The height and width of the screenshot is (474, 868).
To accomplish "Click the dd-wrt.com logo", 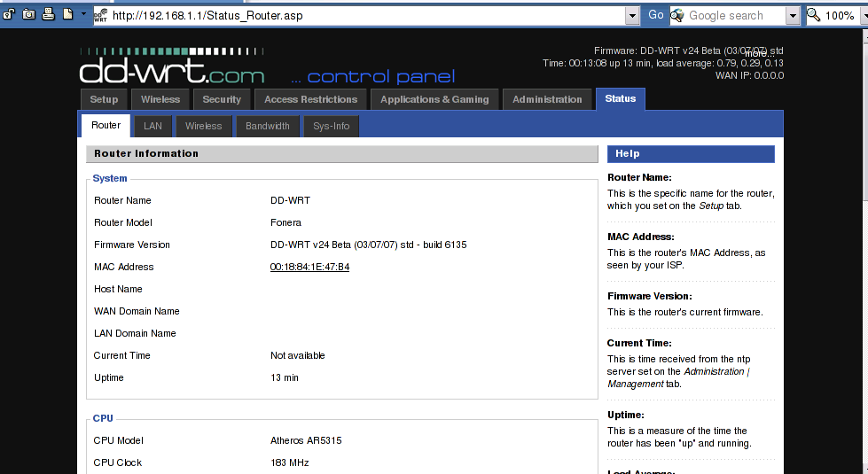I will click(x=172, y=66).
